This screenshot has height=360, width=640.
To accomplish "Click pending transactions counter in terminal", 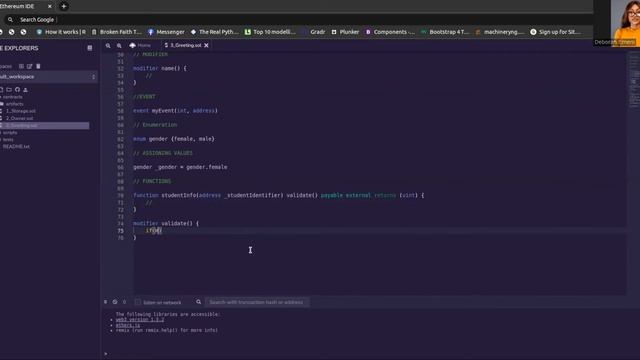I will pos(124,302).
